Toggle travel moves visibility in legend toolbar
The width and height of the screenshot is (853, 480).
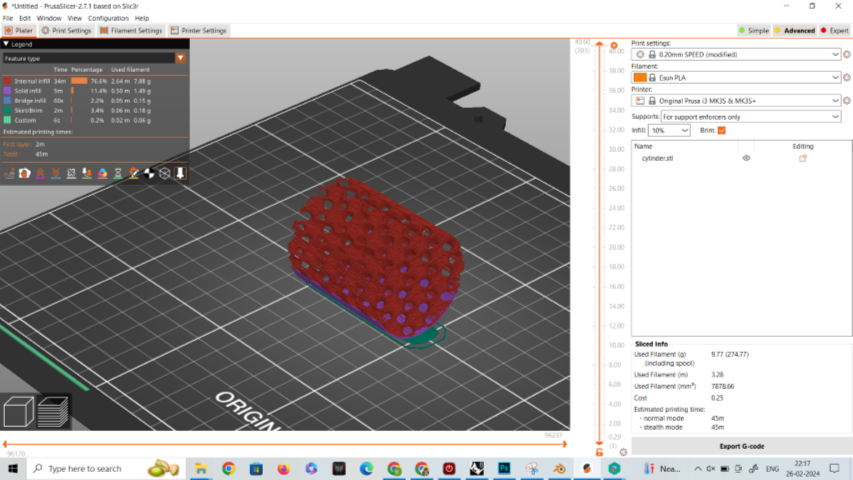click(9, 173)
